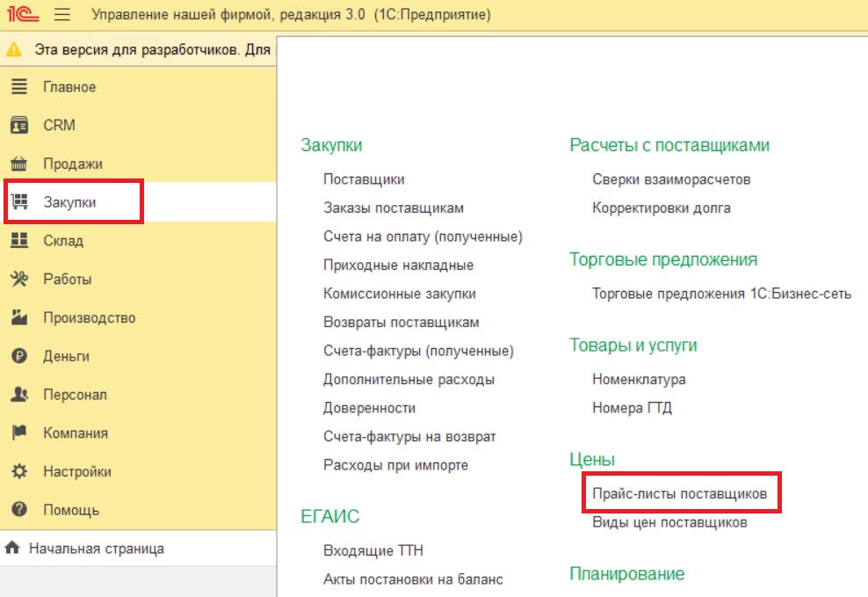The image size is (868, 597).
Task: Click the developer version warning message
Action: (153, 50)
